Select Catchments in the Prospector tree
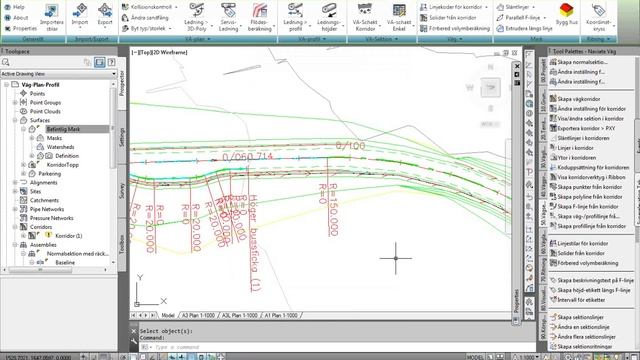The image size is (640, 360). (x=44, y=200)
